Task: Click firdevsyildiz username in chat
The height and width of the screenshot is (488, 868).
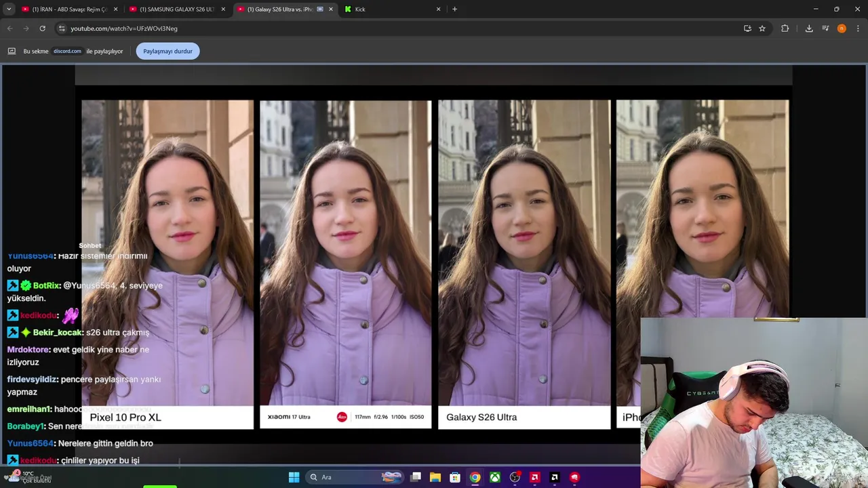Action: point(33,379)
